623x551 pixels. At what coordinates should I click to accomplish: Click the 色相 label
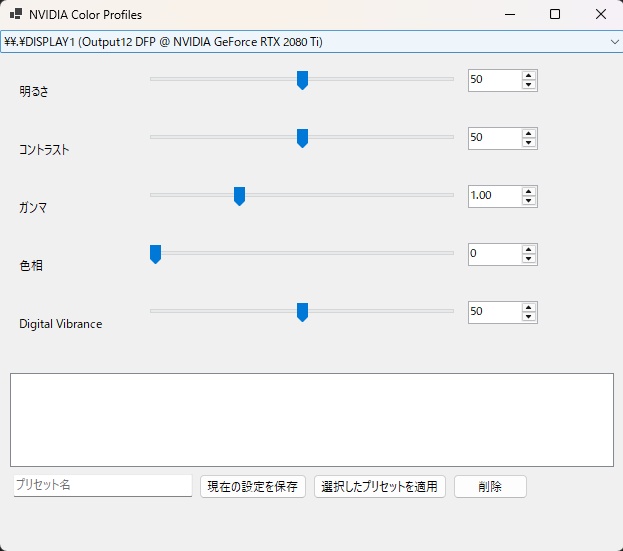(x=31, y=265)
